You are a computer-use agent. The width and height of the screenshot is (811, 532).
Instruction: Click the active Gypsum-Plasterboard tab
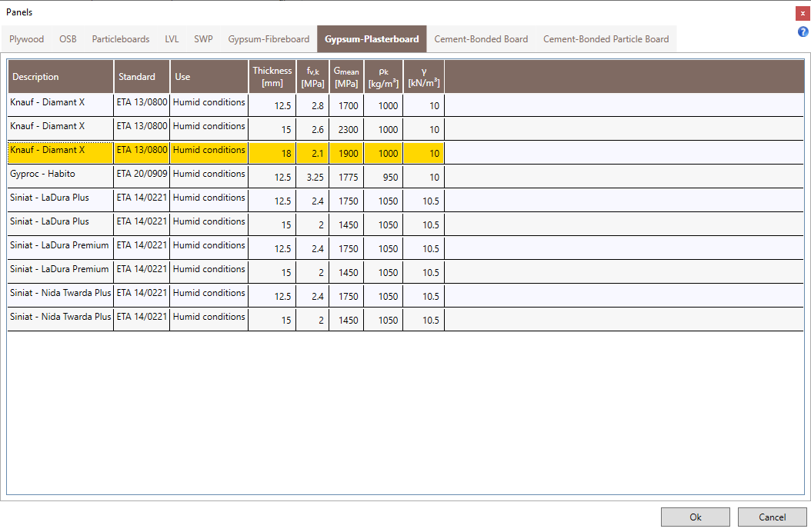pyautogui.click(x=372, y=38)
